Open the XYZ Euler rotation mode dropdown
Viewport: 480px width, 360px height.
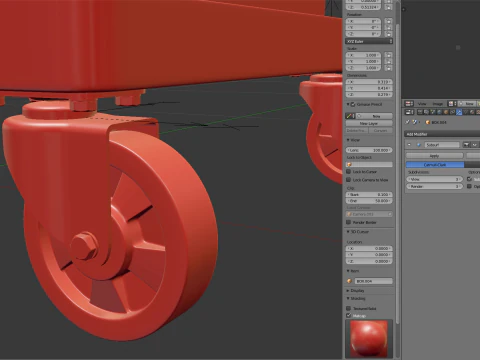point(369,41)
